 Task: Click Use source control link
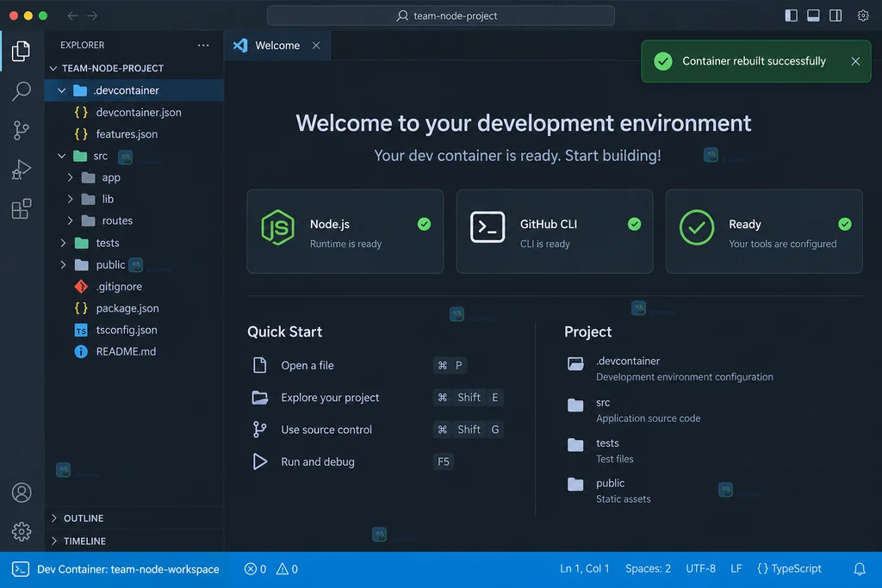click(326, 430)
